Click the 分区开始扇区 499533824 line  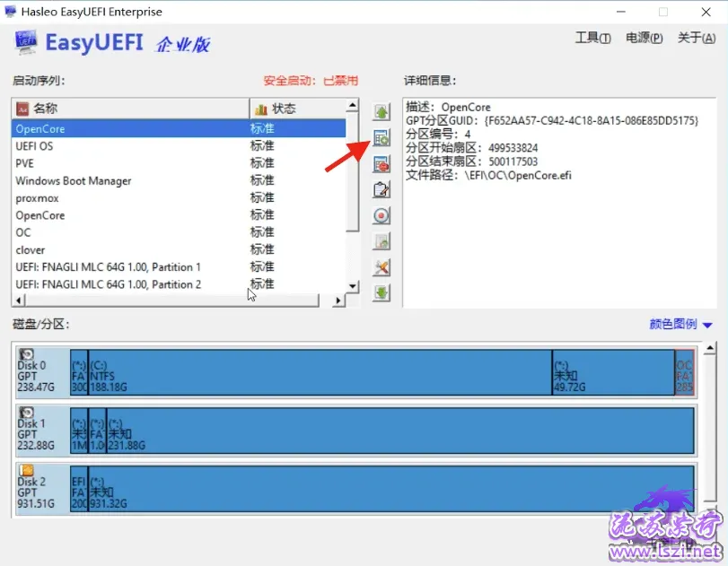pos(471,148)
